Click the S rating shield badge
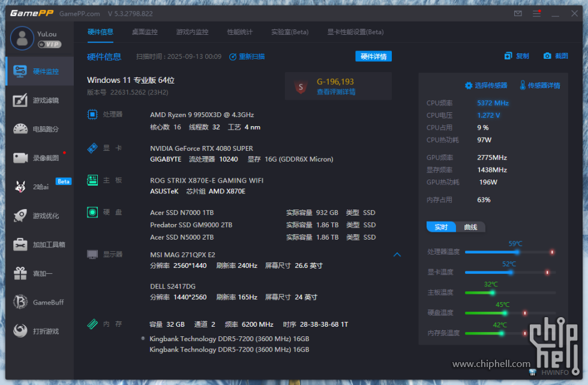 coord(301,86)
